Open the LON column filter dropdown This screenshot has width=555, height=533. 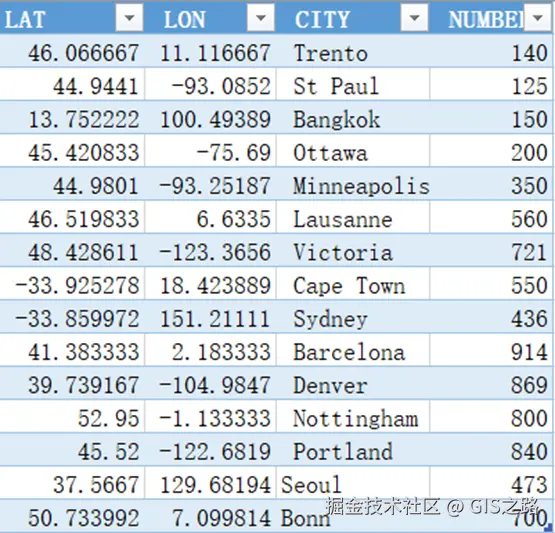pyautogui.click(x=261, y=17)
